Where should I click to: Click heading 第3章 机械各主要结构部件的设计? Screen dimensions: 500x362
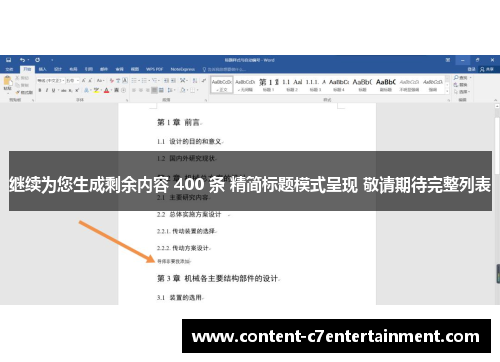218,278
